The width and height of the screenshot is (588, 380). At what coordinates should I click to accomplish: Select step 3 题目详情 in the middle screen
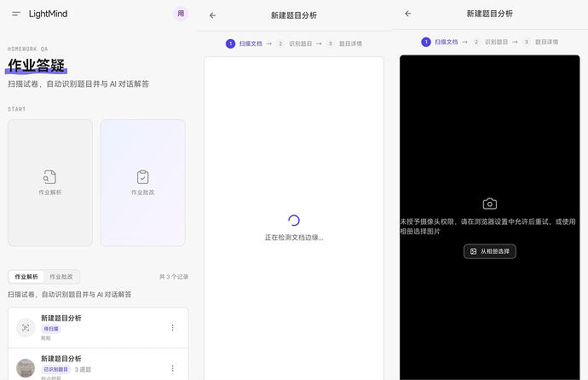(344, 43)
